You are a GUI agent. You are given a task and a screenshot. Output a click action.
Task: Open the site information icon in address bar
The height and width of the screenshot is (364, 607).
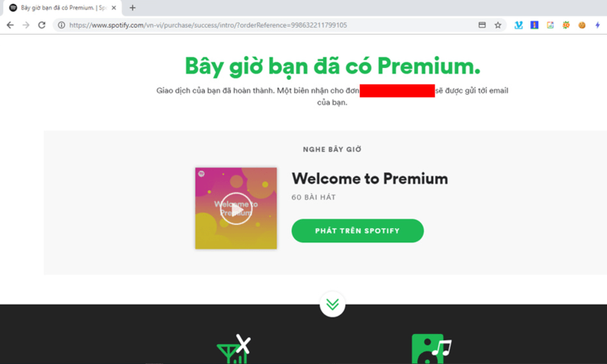pos(62,25)
